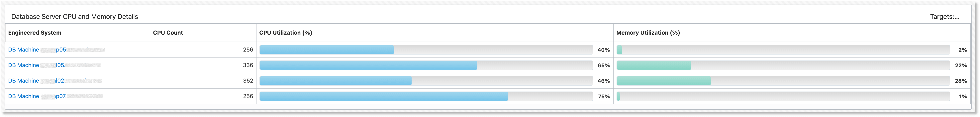Click the Database Server CPU and Memory Details title
The image size is (980, 117).
75,17
